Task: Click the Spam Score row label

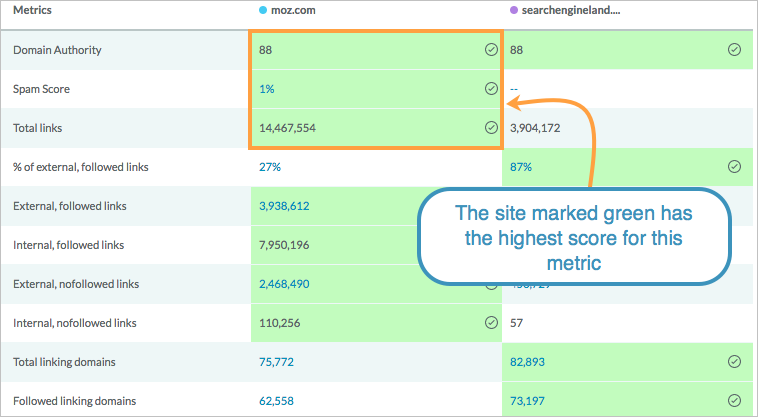Action: [x=41, y=89]
